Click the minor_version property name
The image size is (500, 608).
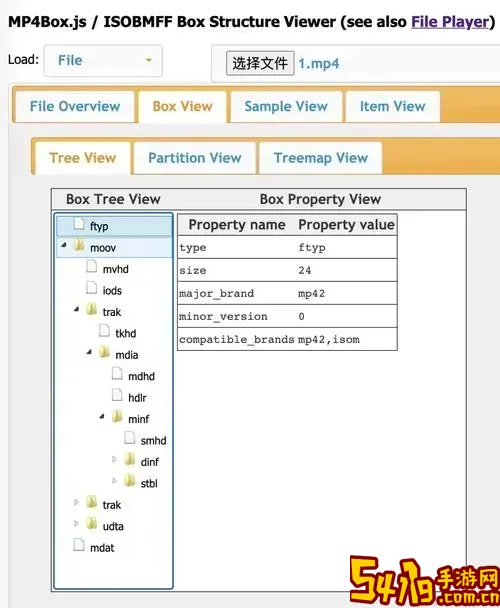point(223,316)
